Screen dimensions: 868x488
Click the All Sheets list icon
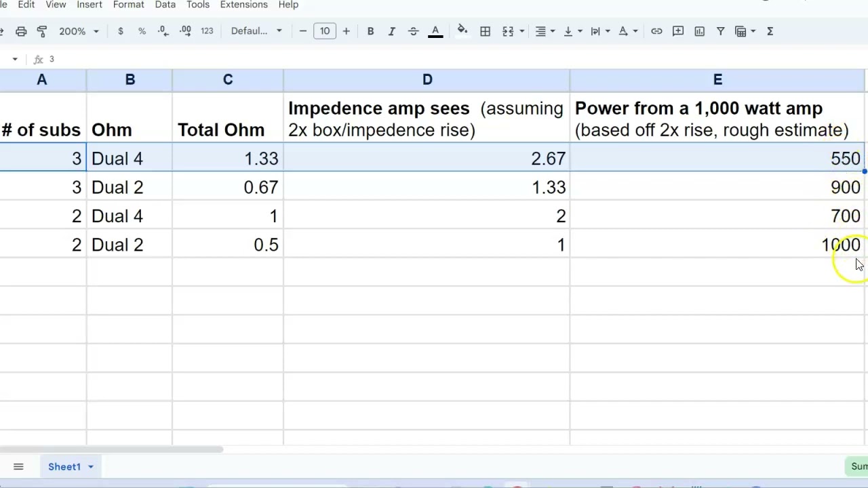coord(18,466)
